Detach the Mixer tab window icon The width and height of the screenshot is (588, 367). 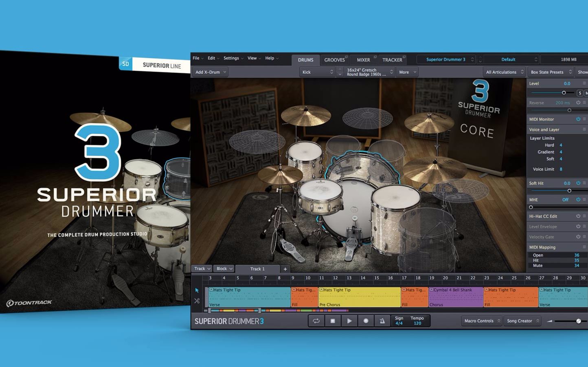point(375,57)
